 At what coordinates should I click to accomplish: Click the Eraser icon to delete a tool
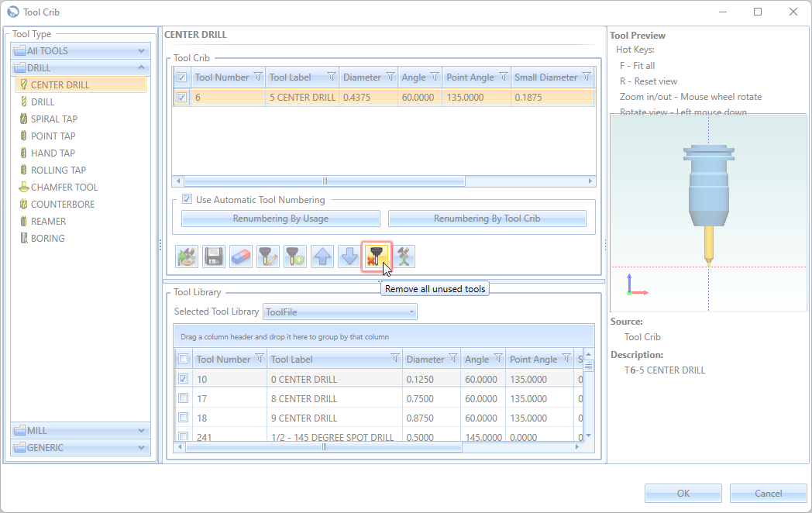241,256
